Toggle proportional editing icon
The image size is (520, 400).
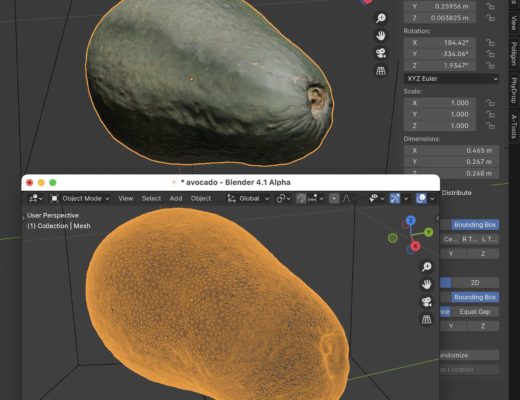pyautogui.click(x=334, y=199)
